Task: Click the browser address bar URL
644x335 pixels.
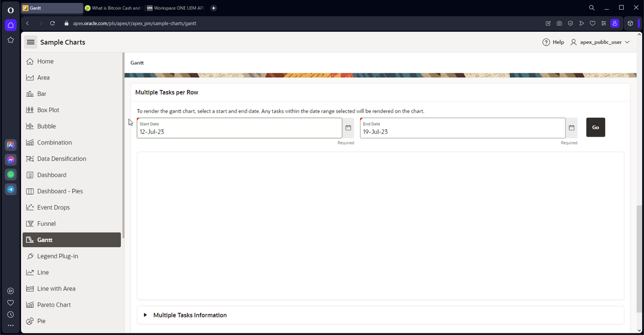Action: 134,23
